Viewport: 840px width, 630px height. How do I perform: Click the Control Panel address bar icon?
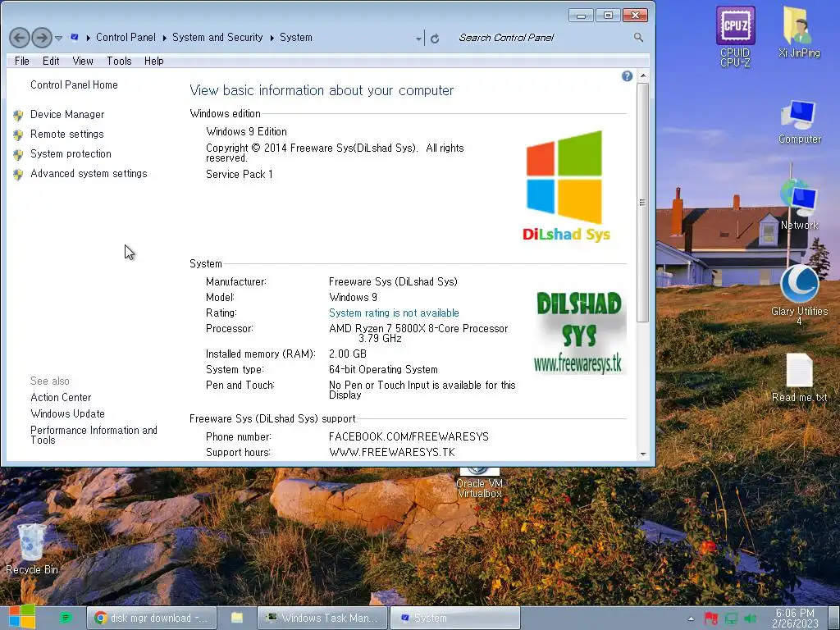75,37
